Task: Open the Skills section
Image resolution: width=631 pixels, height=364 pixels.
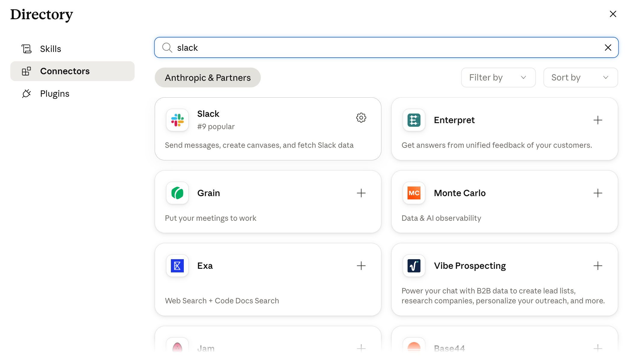Action: pos(72,49)
